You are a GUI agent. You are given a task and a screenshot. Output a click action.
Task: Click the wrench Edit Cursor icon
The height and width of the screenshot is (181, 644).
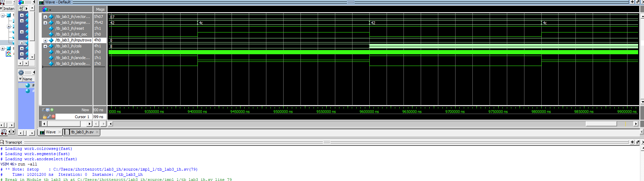pos(49,117)
